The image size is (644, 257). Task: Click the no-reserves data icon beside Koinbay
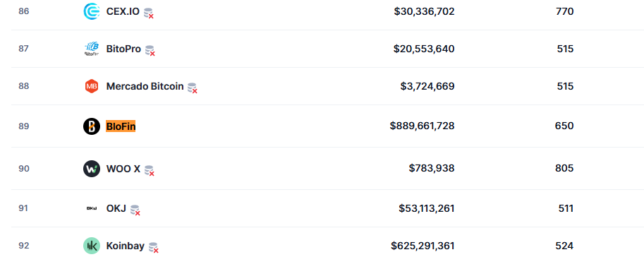coord(154,248)
